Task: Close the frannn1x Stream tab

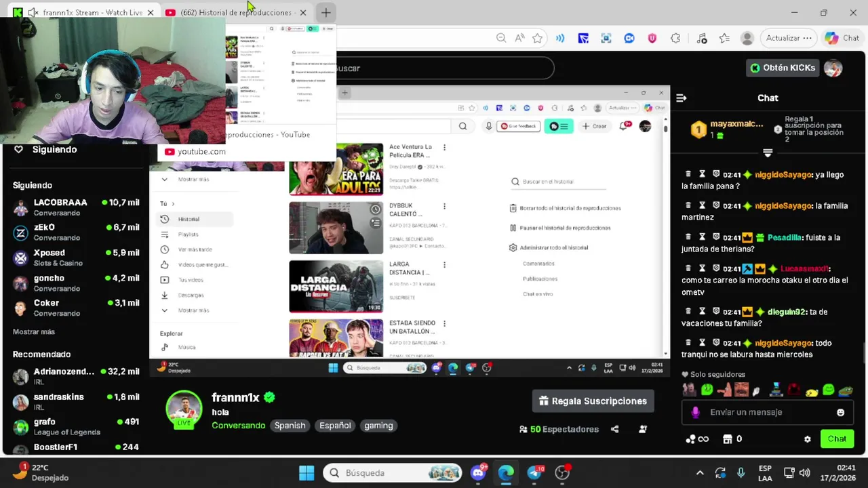Action: [150, 12]
